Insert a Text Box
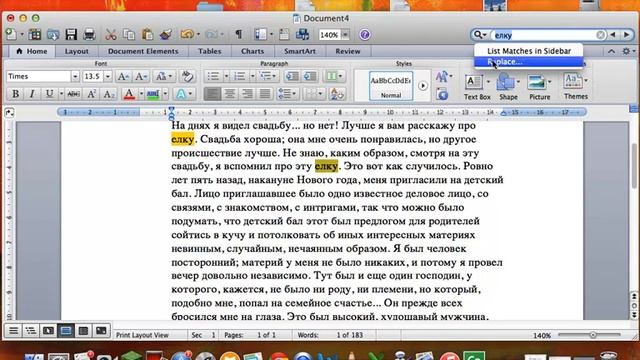This screenshot has height=360, width=640. 477,87
